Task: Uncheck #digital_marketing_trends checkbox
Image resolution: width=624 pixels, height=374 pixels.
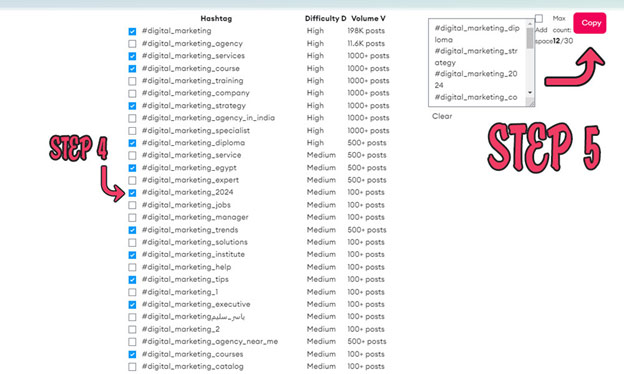Action: point(132,230)
